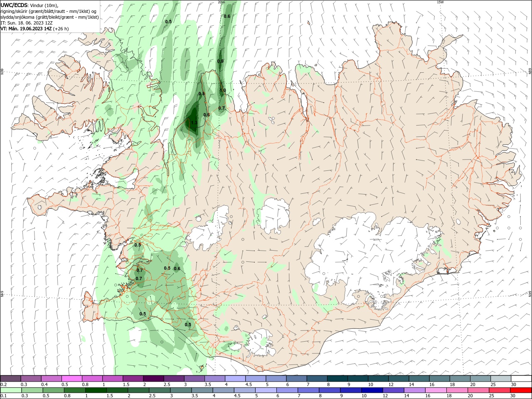Click the medium green 0.5 mm rain swatch

[x=54, y=390]
